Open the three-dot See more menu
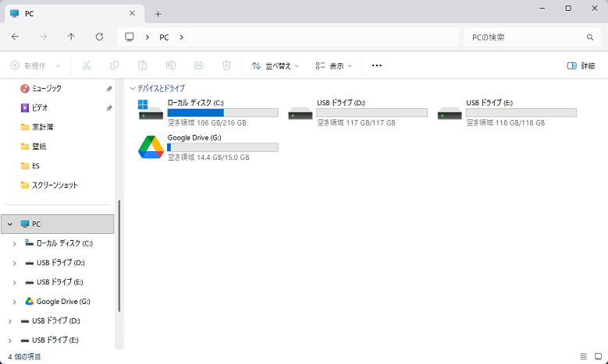608x364 pixels. (x=376, y=65)
